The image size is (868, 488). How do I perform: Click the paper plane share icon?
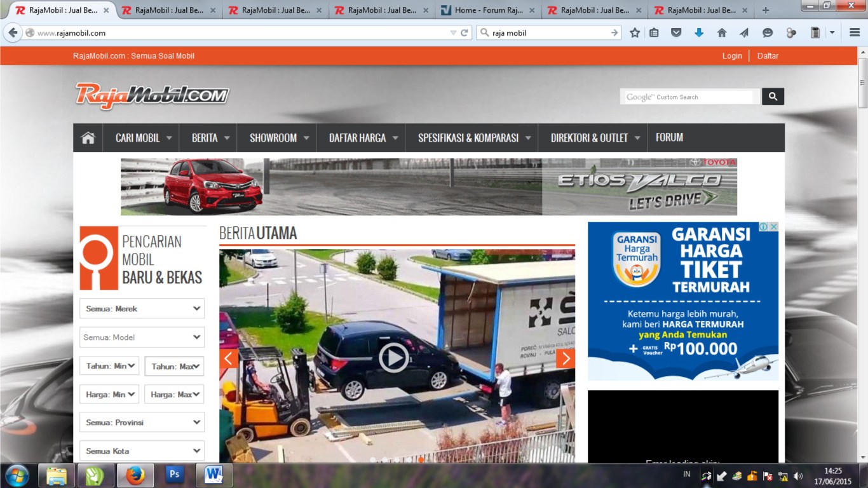(745, 33)
